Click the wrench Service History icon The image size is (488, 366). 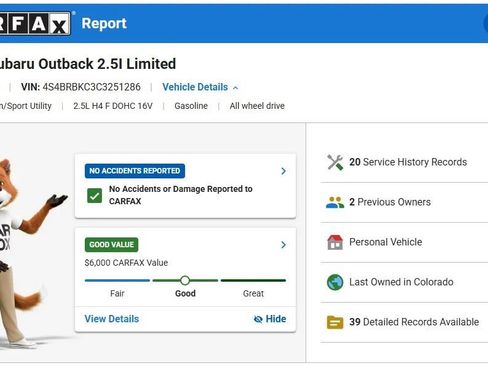click(x=335, y=162)
